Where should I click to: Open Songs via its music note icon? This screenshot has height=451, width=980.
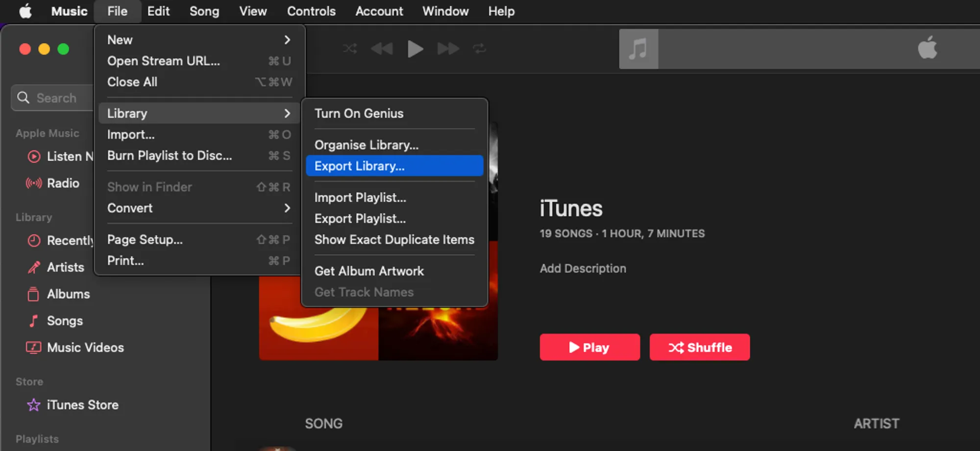[33, 321]
